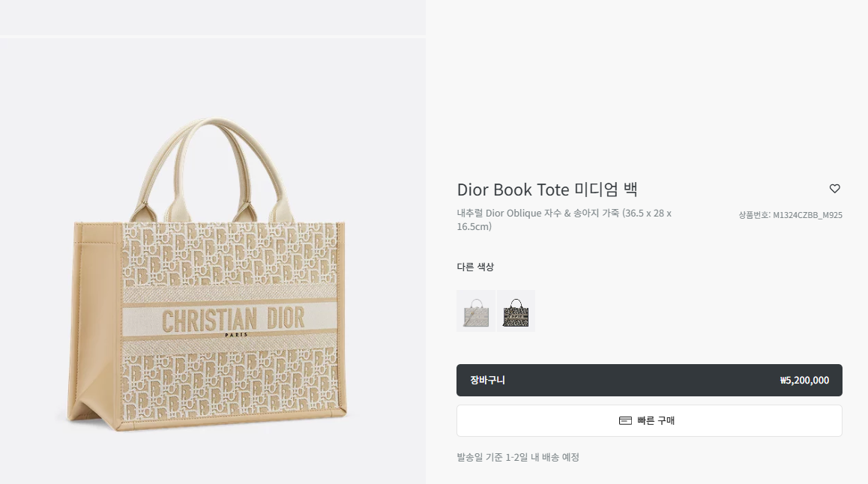Click the 상품번호 label text
Viewport: 868px width, 484px height.
(754, 215)
